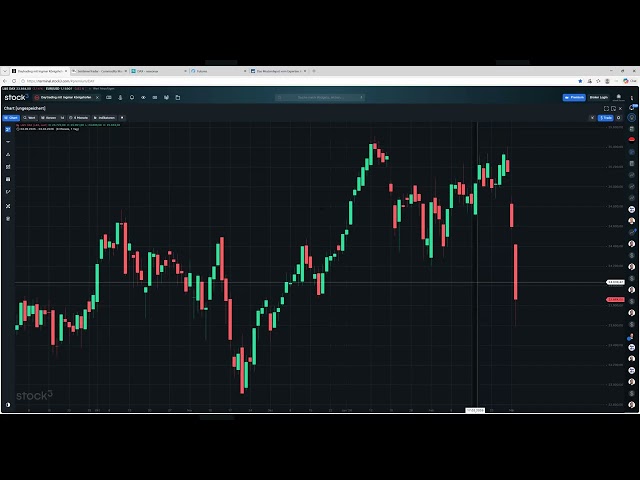
Task: Open the Chart button in chart toolbar
Action: tap(11, 118)
